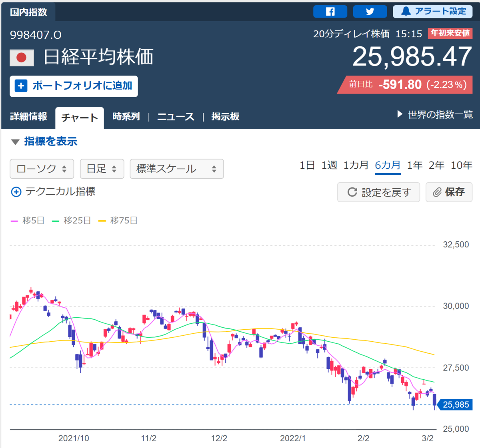Open 世界の指数一覧 link
This screenshot has width=480, height=448.
coord(435,115)
